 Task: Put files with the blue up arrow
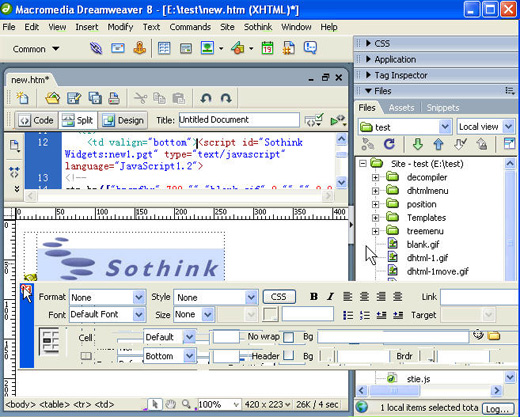click(438, 144)
